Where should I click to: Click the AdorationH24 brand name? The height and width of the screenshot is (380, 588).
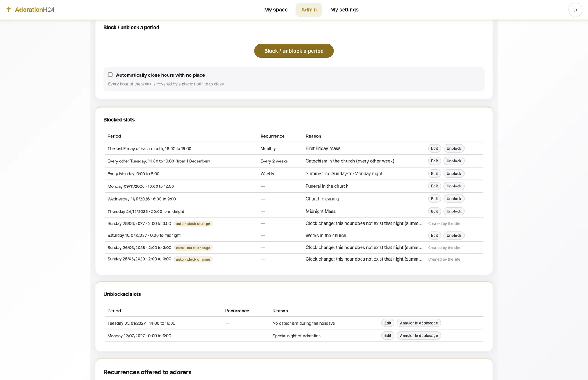[35, 10]
